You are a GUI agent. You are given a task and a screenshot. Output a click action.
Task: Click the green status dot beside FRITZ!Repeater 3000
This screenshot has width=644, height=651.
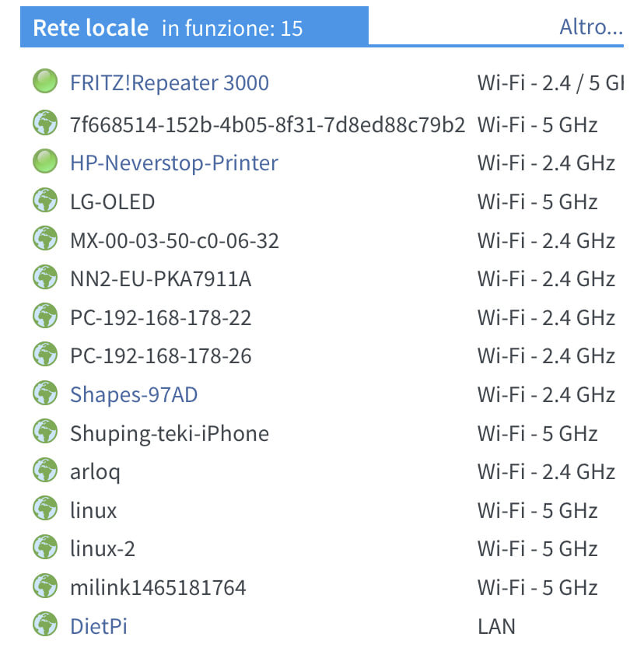pyautogui.click(x=45, y=81)
